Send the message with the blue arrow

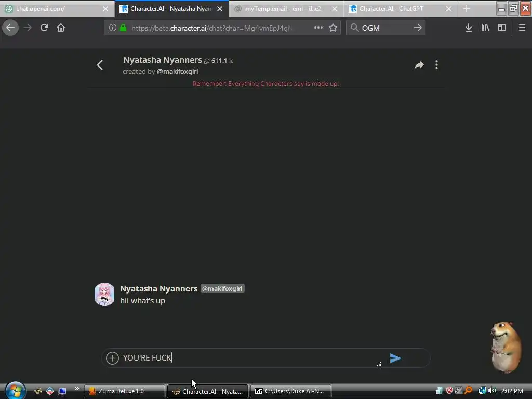click(x=395, y=358)
